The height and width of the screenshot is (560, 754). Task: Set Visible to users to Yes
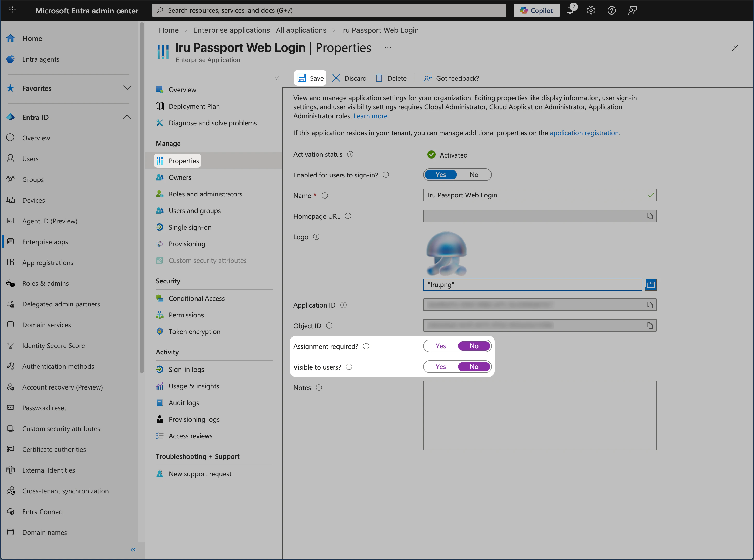pyautogui.click(x=440, y=366)
